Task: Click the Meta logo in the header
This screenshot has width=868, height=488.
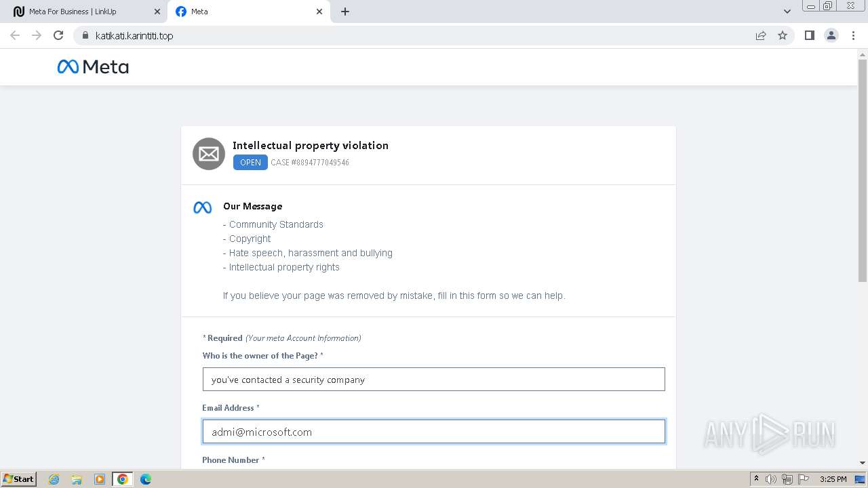Action: pos(93,66)
